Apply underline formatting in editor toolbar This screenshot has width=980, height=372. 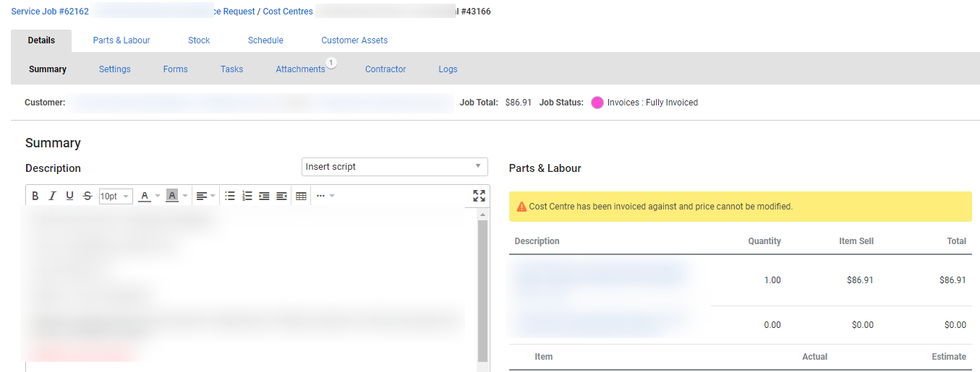click(x=69, y=196)
